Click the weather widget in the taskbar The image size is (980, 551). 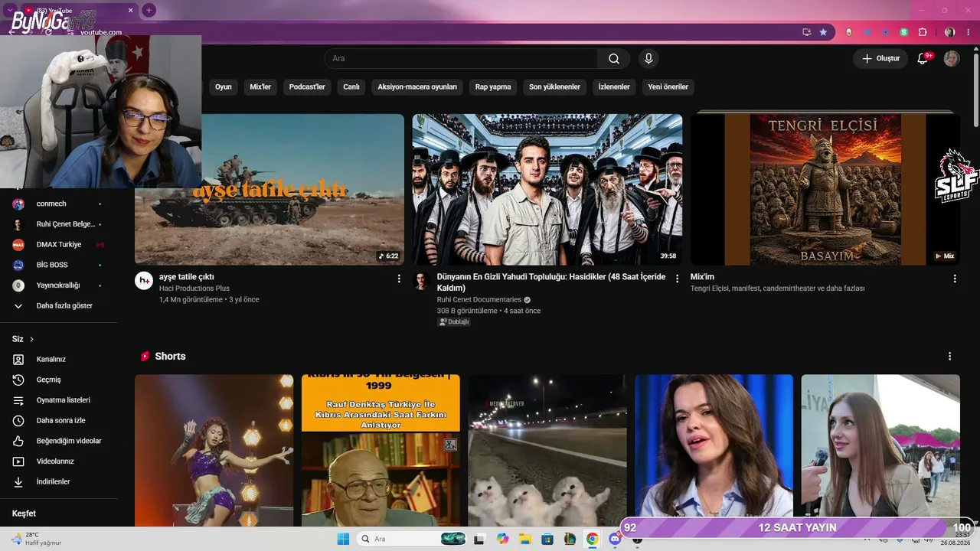(x=35, y=539)
